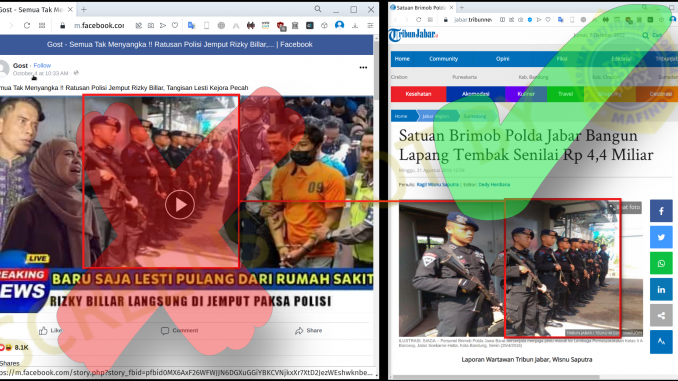Share article via WhatsApp icon
Viewport: 678px width, 381px height.
click(x=661, y=263)
